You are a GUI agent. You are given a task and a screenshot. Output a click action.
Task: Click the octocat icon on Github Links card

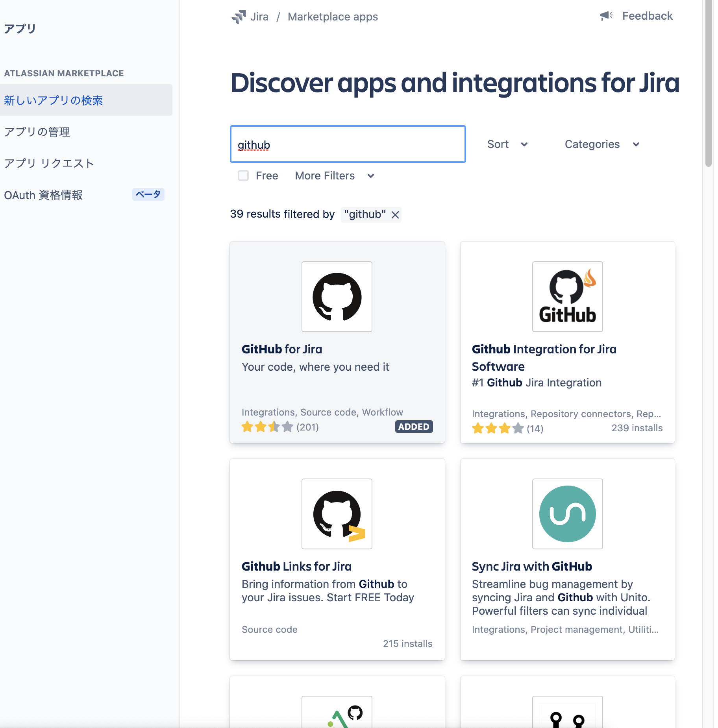pyautogui.click(x=337, y=514)
